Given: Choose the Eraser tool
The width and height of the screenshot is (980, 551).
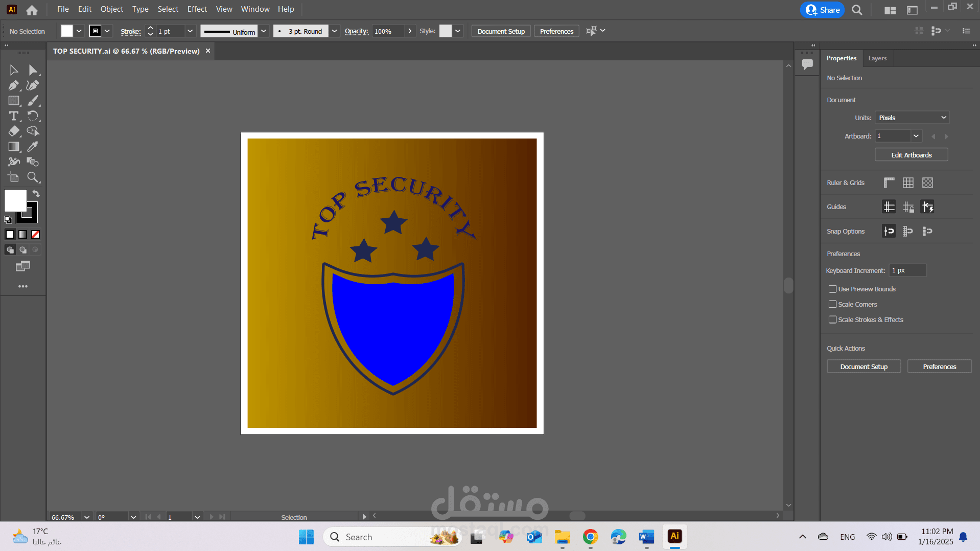Looking at the screenshot, I should click(14, 131).
